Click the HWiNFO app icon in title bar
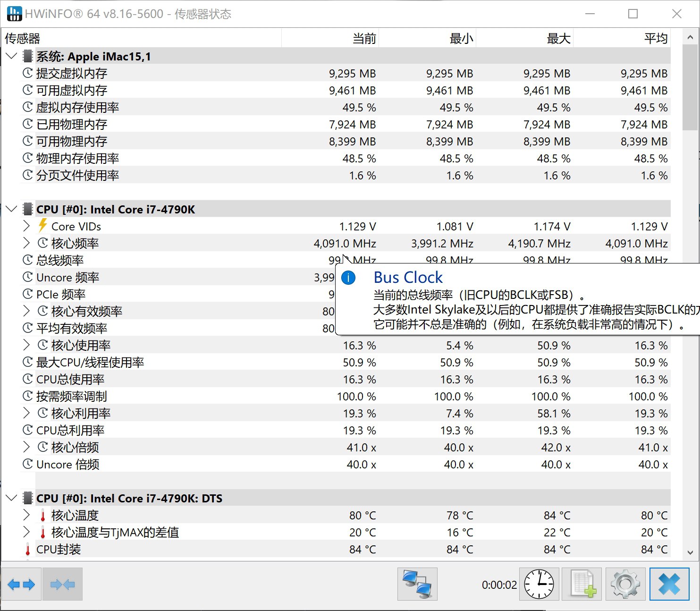Viewport: 700px width, 611px height. point(14,14)
